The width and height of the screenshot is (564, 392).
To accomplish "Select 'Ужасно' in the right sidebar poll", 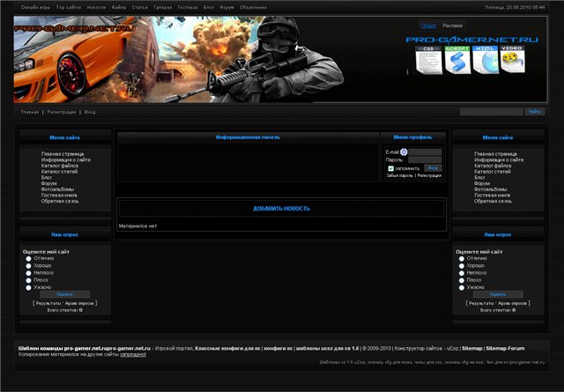I will click(462, 287).
